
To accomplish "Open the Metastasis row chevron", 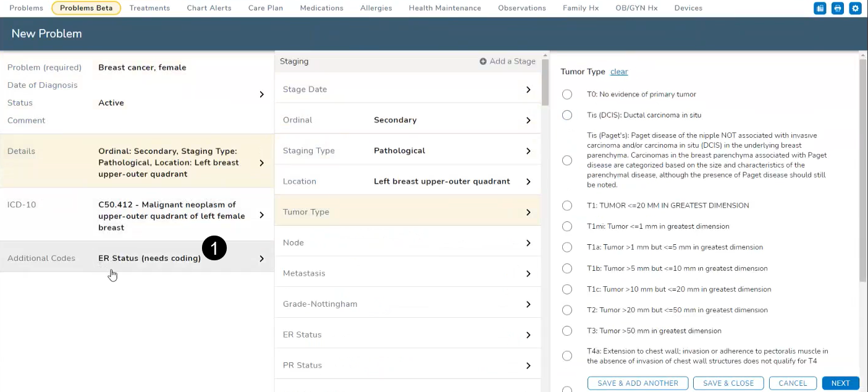I will [x=528, y=273].
